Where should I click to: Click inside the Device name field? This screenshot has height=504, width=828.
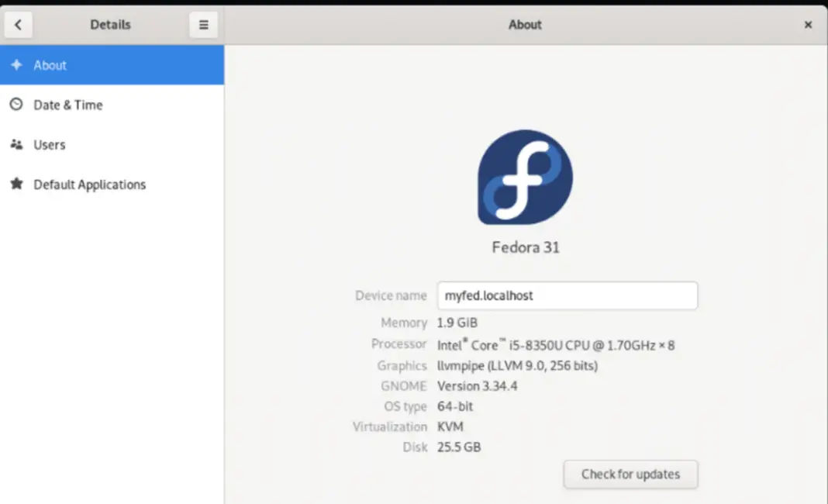click(x=568, y=295)
